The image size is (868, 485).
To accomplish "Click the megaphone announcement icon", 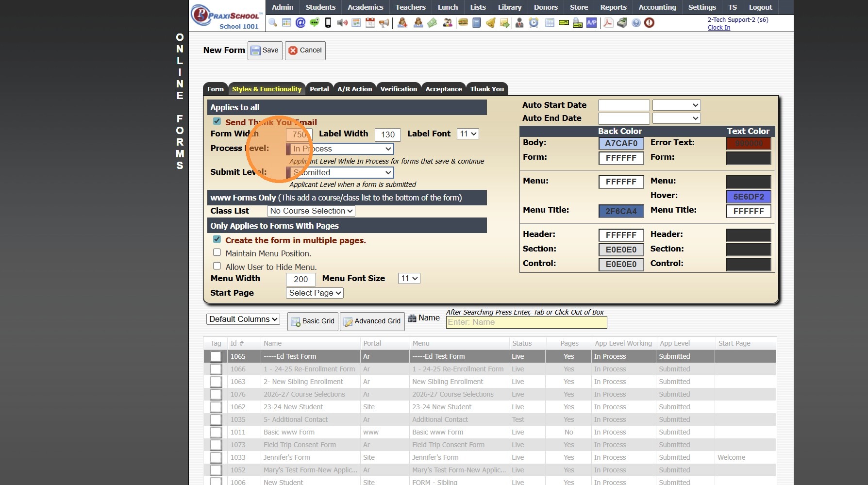I will tap(384, 22).
